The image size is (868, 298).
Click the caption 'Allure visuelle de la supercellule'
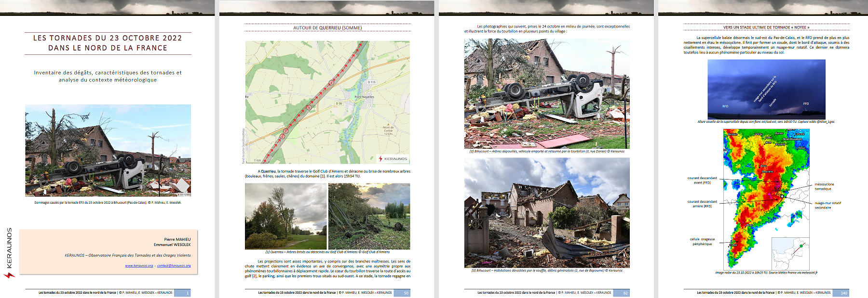766,122
